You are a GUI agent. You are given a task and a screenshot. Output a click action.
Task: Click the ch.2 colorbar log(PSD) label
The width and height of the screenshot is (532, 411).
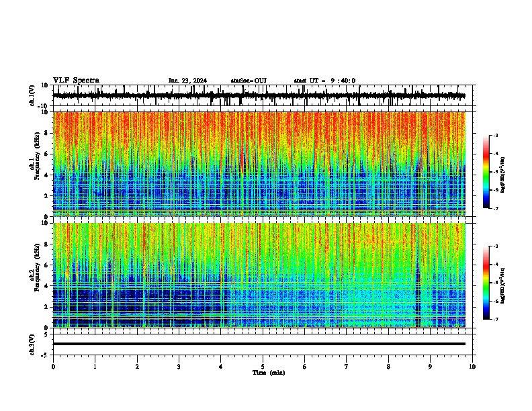point(502,286)
